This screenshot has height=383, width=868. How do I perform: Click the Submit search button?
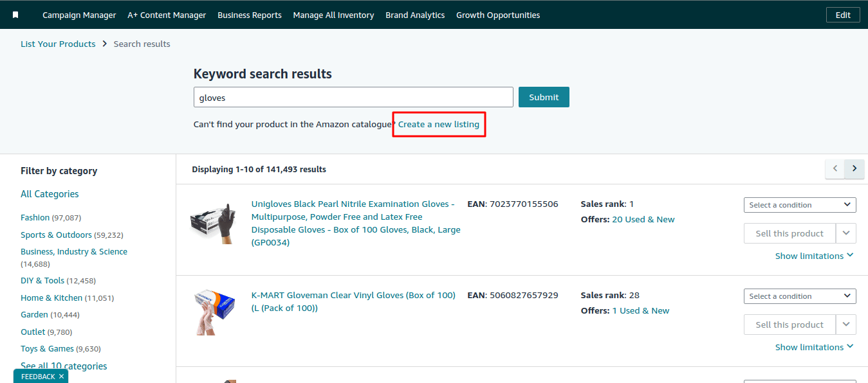pyautogui.click(x=544, y=97)
